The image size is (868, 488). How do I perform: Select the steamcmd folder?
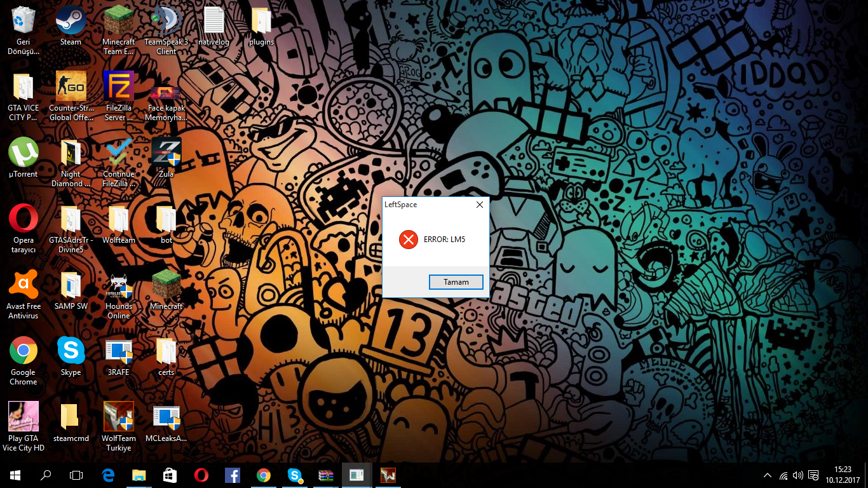pos(71,423)
